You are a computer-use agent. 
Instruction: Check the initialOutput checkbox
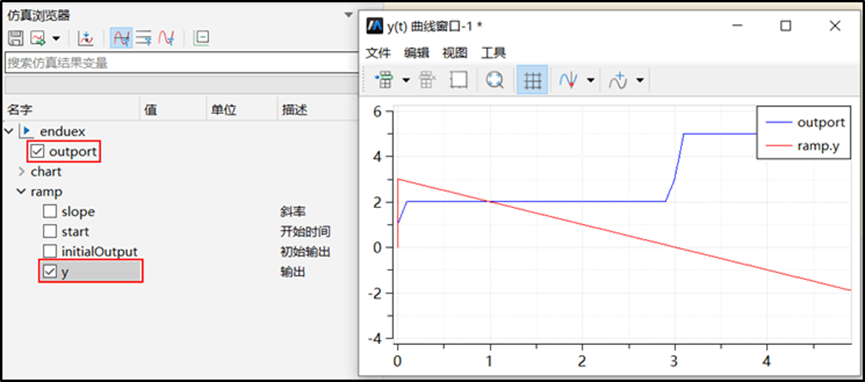pos(50,251)
